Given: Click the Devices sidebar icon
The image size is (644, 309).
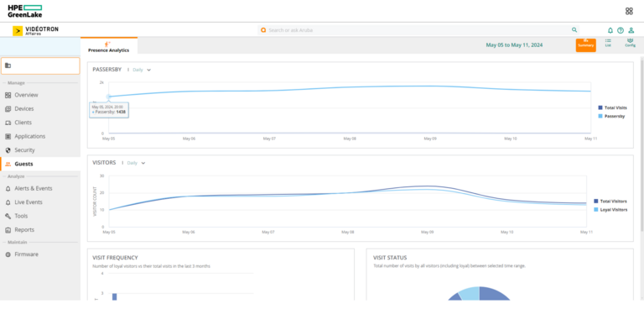Looking at the screenshot, I should tap(8, 109).
